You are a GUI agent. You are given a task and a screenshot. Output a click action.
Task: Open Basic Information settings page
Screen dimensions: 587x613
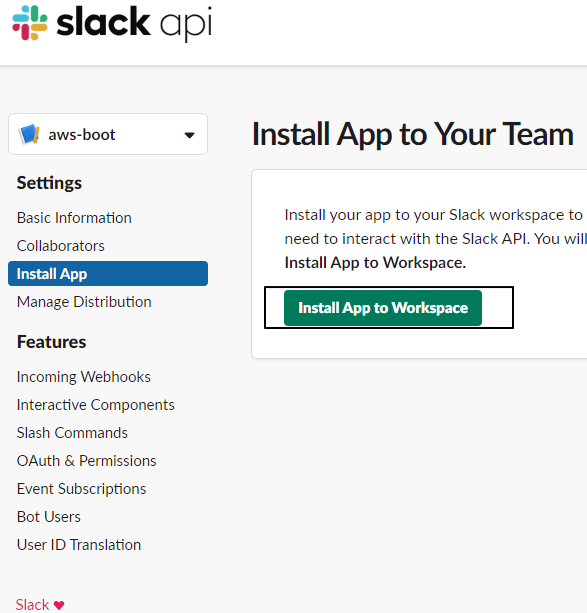[x=74, y=218]
